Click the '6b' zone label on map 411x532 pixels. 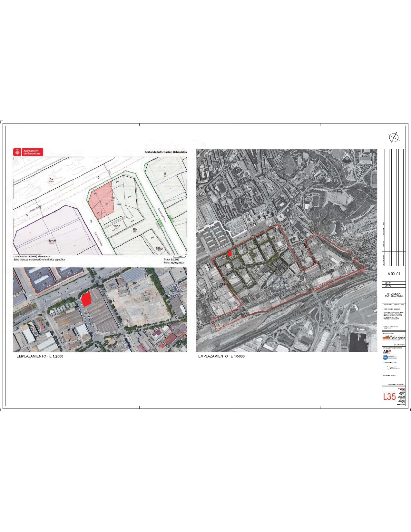coord(135,230)
